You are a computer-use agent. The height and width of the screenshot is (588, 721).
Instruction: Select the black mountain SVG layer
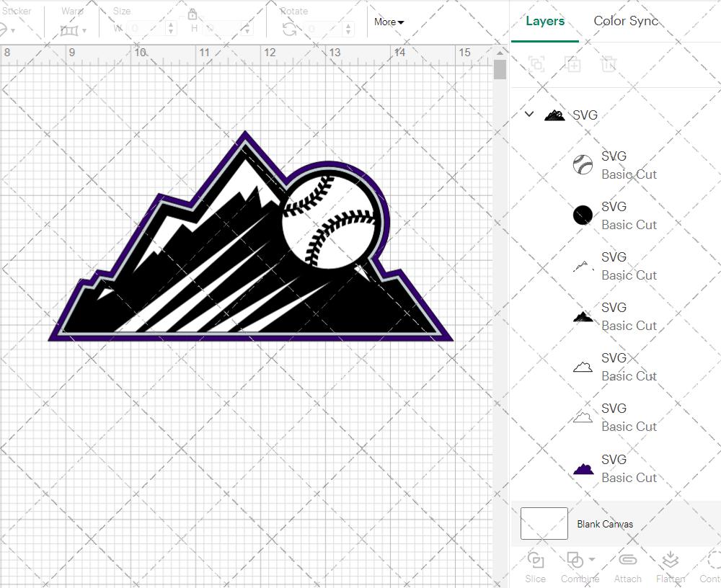(616, 317)
